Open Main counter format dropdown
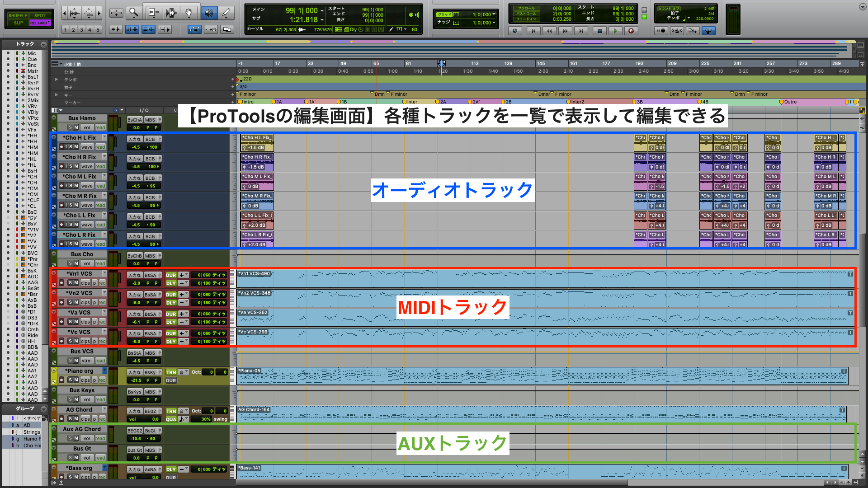The height and width of the screenshot is (488, 868). coord(322,11)
